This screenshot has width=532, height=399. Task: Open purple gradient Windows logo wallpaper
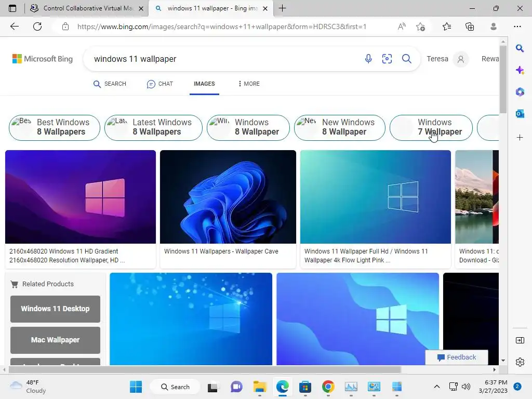pos(81,197)
